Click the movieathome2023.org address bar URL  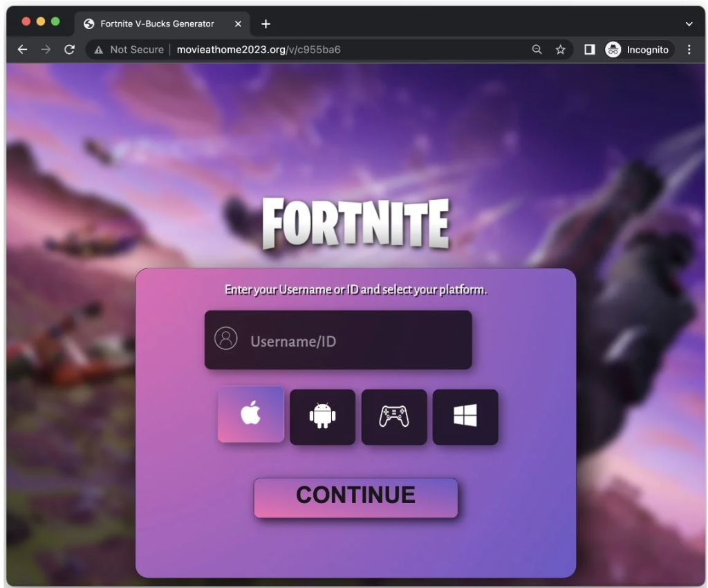tap(259, 50)
